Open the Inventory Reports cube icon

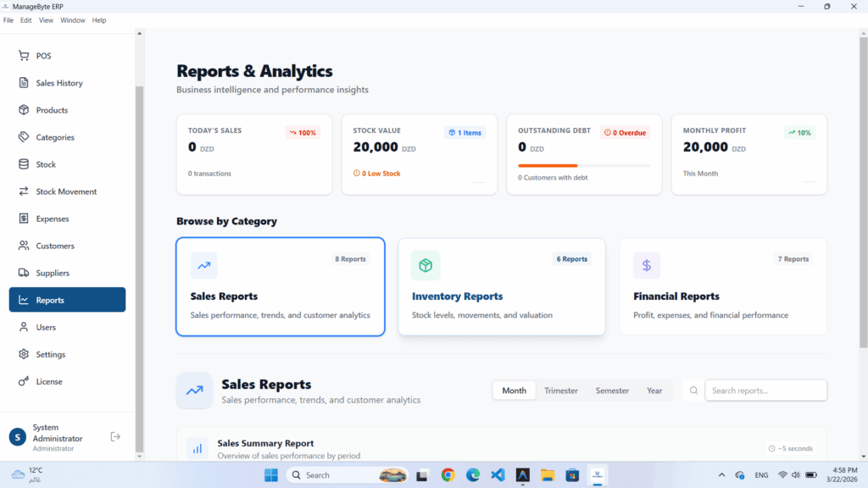pyautogui.click(x=426, y=265)
